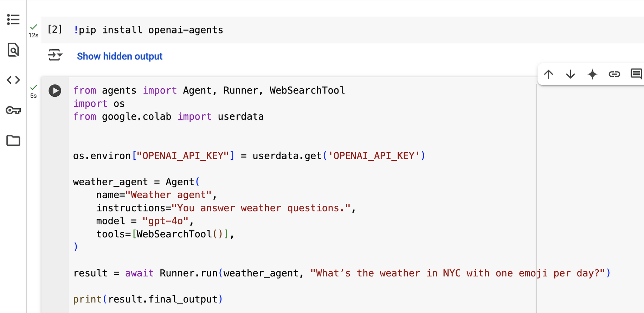Click the Show hidden output link
Viewport: 644px width, 313px height.
click(120, 56)
